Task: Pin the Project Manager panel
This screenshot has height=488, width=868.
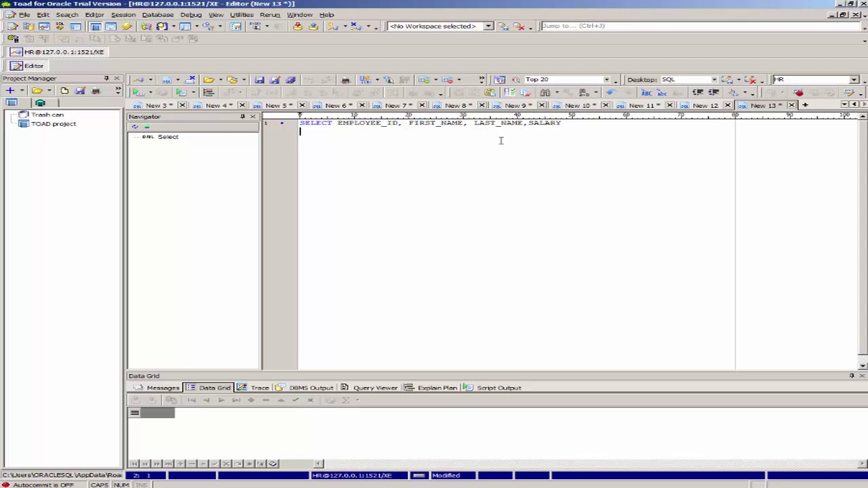Action: pos(106,79)
